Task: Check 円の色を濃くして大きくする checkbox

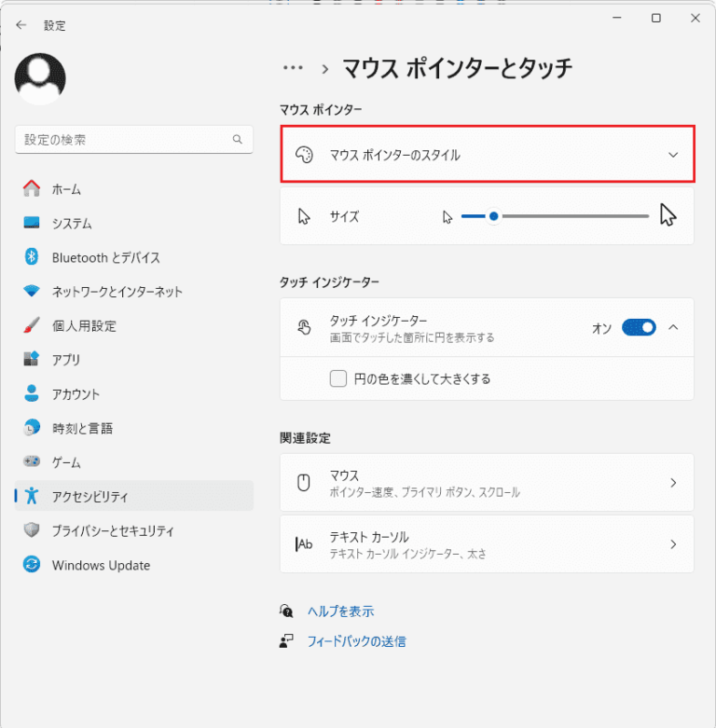Action: coord(338,379)
